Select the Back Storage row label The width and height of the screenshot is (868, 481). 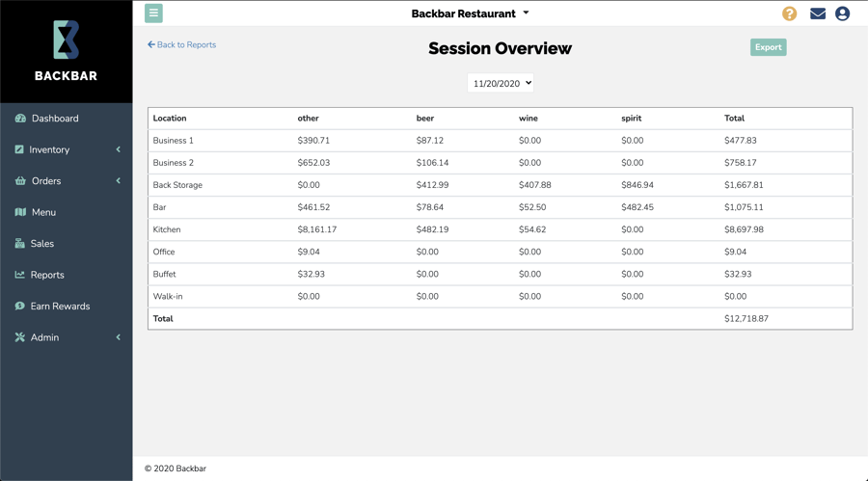[177, 185]
